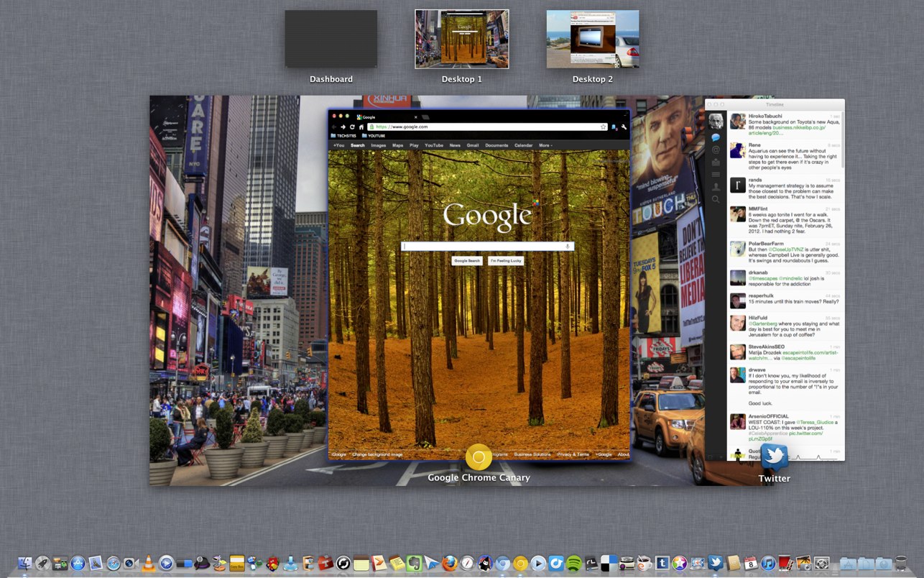Image resolution: width=924 pixels, height=578 pixels.
Task: Open Chrome's wrench settings menu
Action: (x=624, y=127)
